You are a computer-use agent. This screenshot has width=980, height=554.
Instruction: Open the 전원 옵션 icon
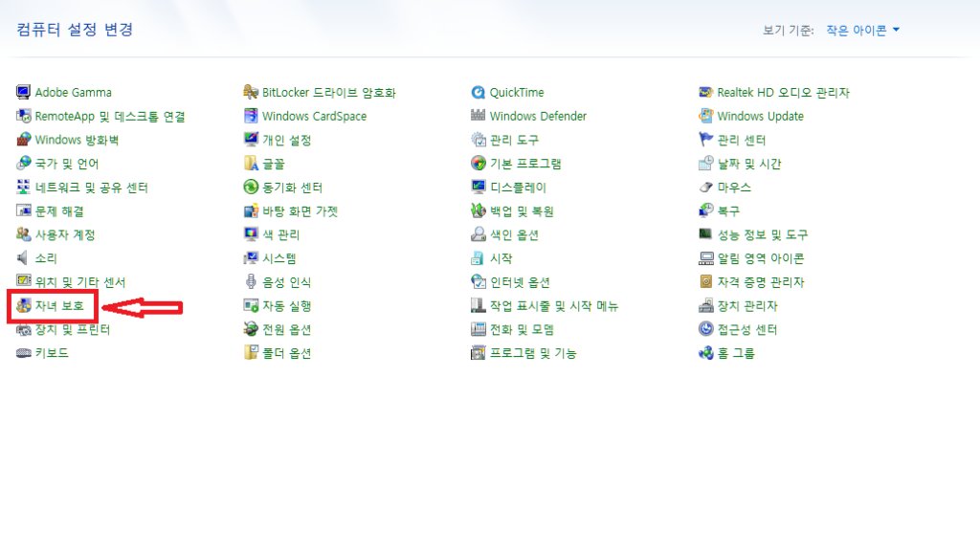(x=251, y=330)
